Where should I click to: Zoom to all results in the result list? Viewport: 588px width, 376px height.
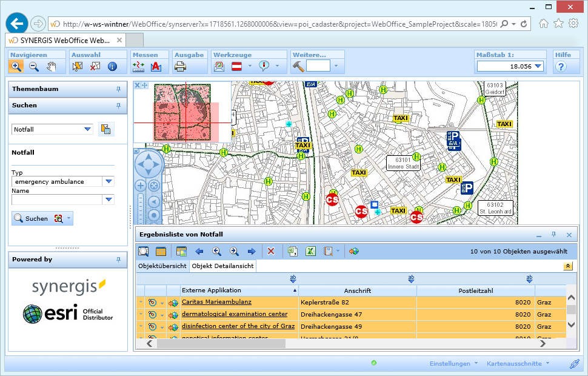pyautogui.click(x=144, y=250)
